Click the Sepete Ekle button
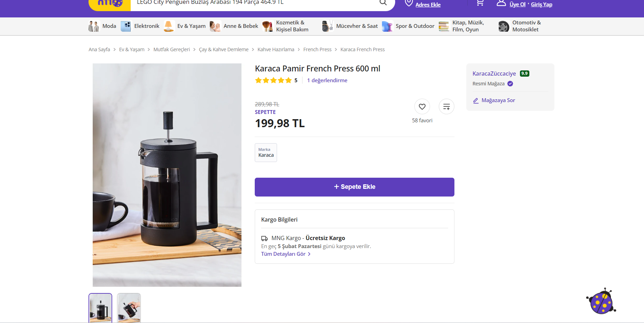The width and height of the screenshot is (644, 323). coord(354,187)
